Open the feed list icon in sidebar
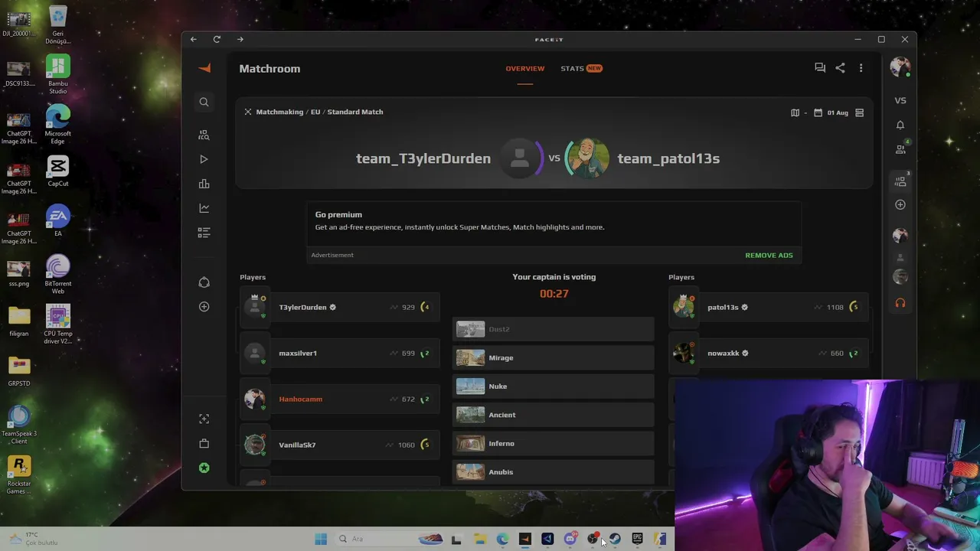980x551 pixels. [x=204, y=233]
